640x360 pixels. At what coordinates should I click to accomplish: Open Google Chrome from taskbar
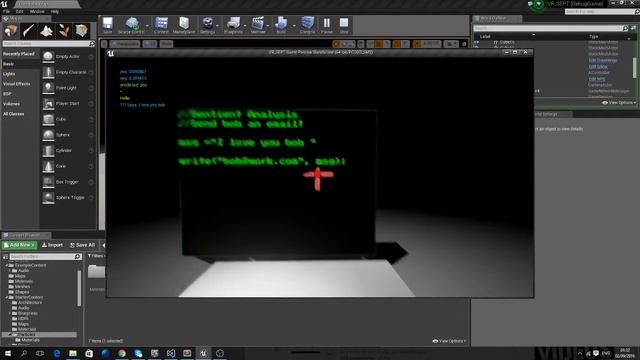[122, 353]
